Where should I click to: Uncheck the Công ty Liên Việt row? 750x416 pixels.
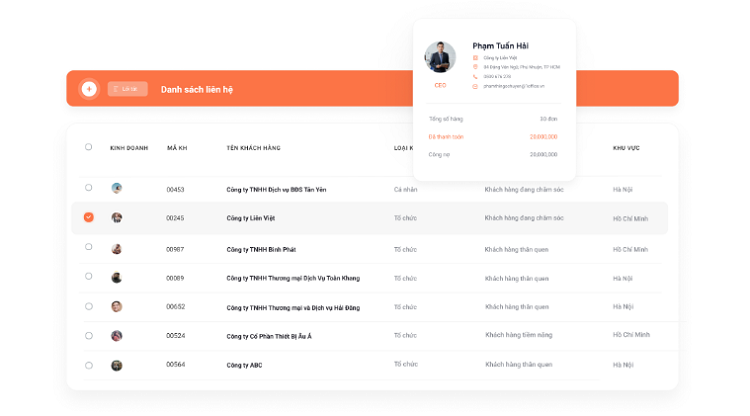(x=88, y=217)
